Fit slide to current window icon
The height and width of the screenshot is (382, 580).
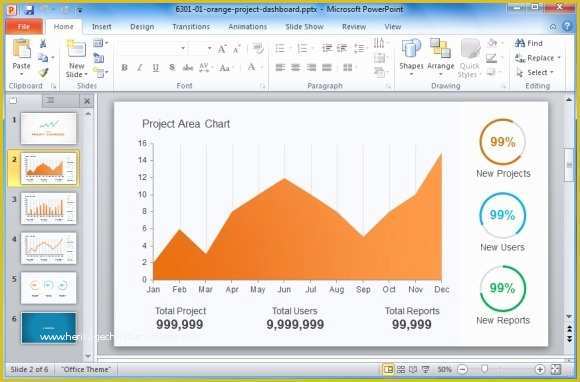556,369
